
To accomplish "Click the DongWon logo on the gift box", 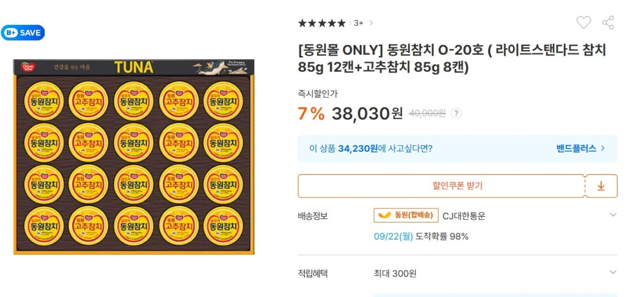I will click(x=27, y=68).
